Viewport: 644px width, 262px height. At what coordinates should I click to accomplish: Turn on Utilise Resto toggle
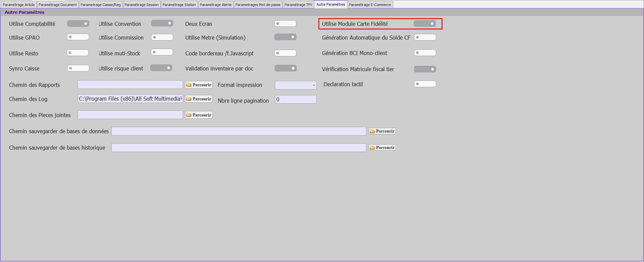pyautogui.click(x=78, y=53)
